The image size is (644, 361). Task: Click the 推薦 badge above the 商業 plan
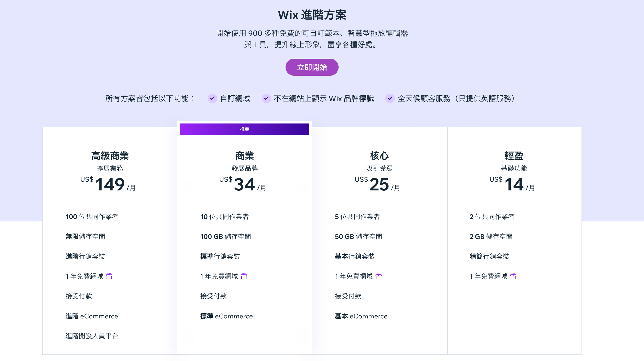244,129
